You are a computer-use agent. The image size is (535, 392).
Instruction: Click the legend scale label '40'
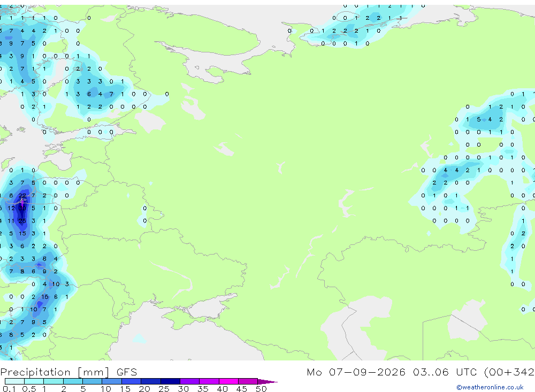pos(222,389)
